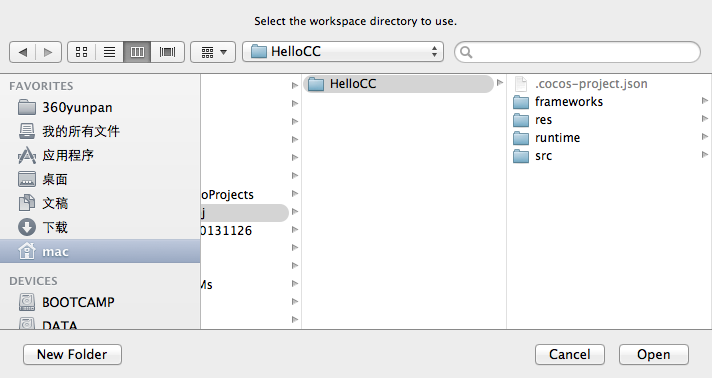Switch to list view mode
Viewport: 712px width, 378px height.
(109, 52)
